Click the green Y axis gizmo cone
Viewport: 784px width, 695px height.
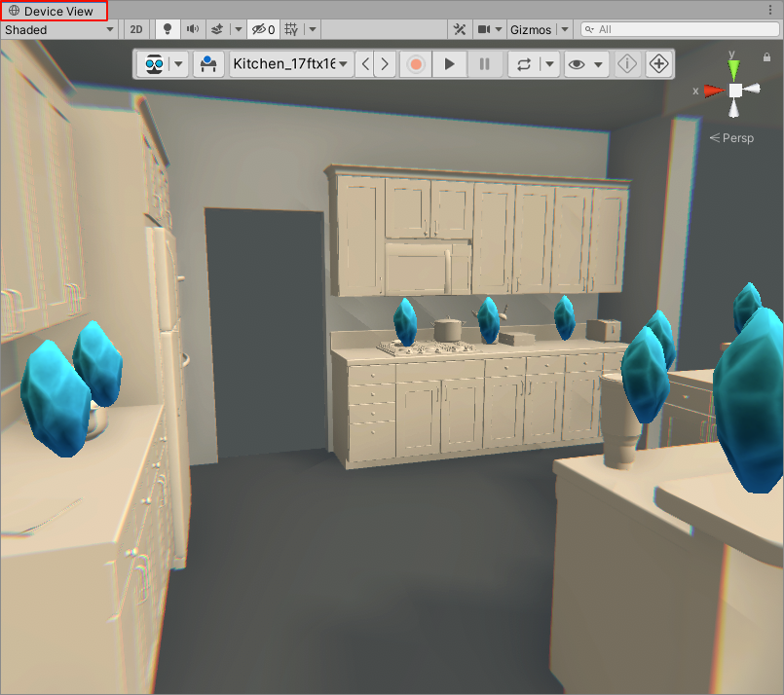click(x=735, y=68)
